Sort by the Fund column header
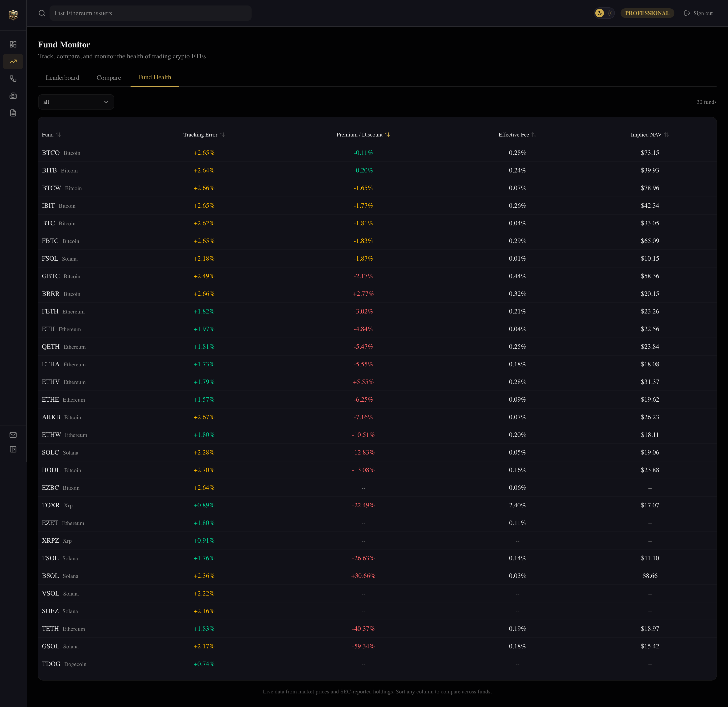 [51, 134]
